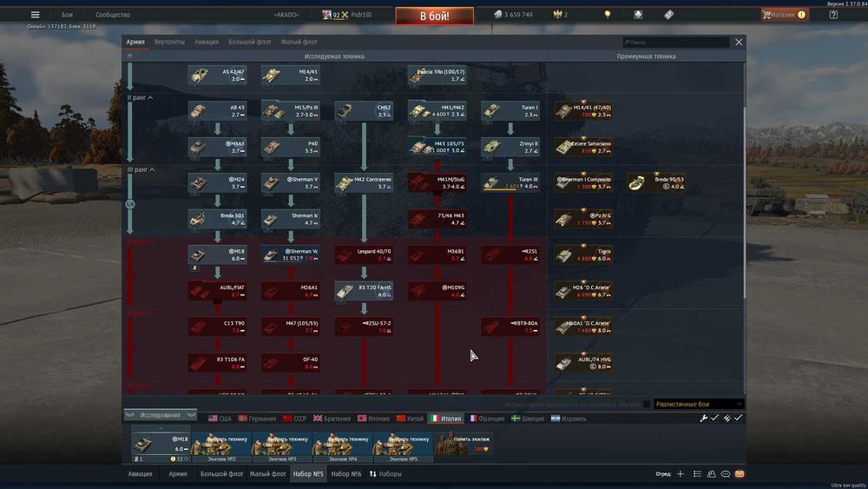Open the chat bubble icon
This screenshot has width=868, height=489.
[x=725, y=474]
